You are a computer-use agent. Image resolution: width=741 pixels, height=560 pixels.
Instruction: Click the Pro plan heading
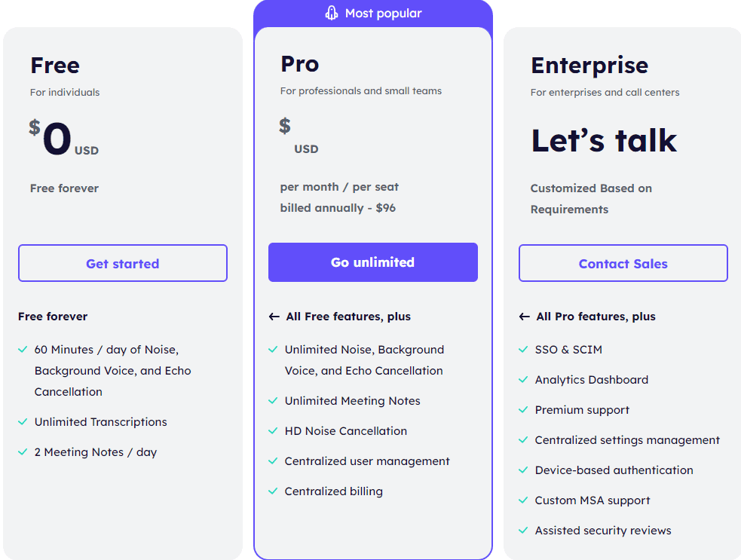[x=299, y=64]
